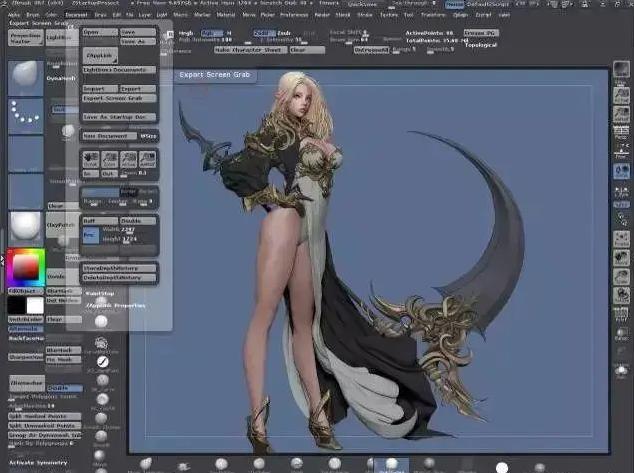
Task: Click the Frame icon on the right shelf
Action: click(x=621, y=239)
